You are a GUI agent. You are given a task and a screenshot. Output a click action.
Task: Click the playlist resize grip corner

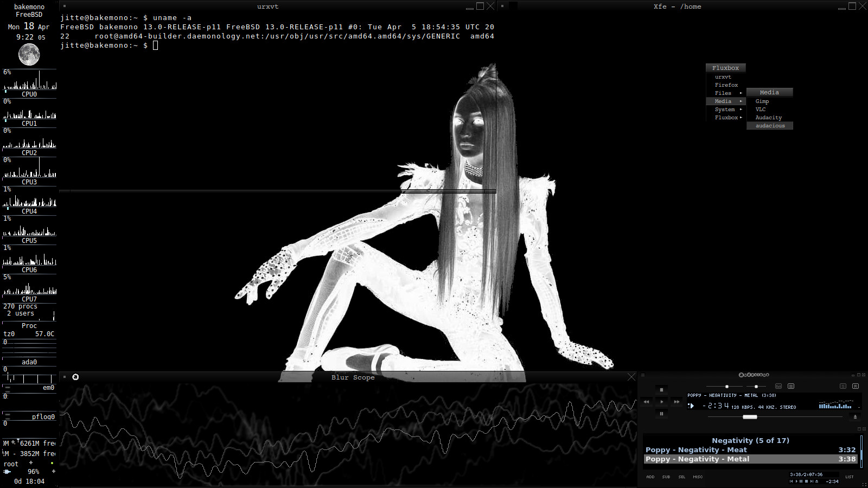(x=864, y=485)
